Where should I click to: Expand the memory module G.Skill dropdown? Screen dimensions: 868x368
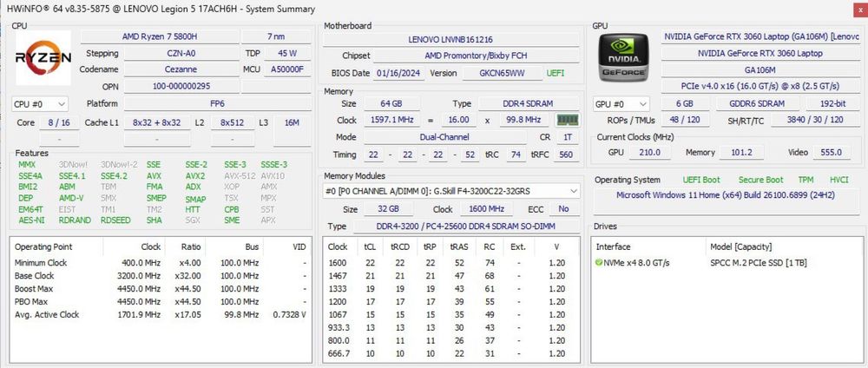[x=451, y=191]
